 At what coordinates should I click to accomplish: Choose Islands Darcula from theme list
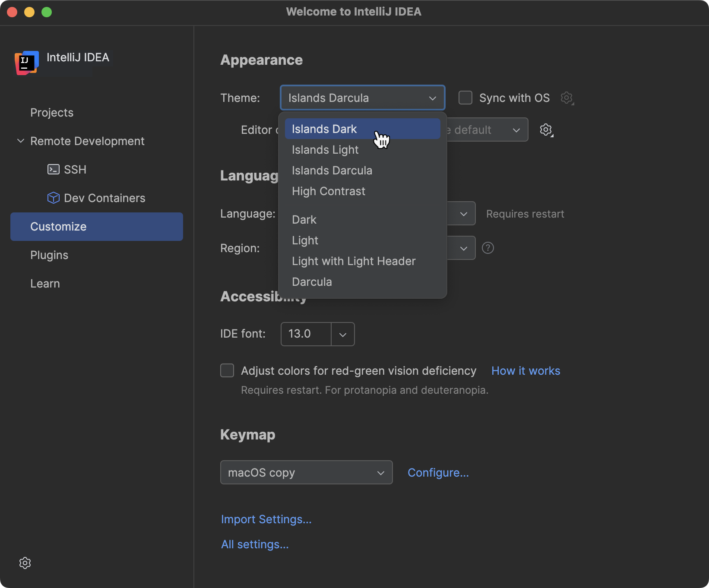(362, 171)
